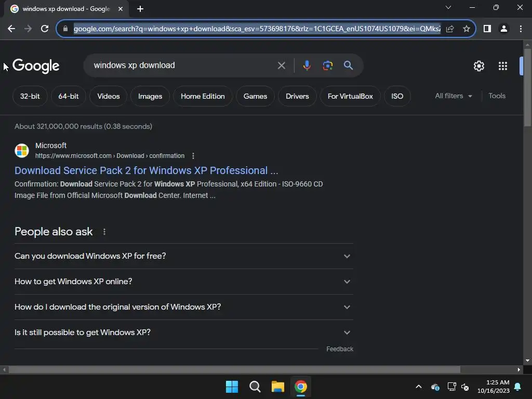This screenshot has height=399, width=532.
Task: Select the windows xp download browser tab
Action: [66, 9]
